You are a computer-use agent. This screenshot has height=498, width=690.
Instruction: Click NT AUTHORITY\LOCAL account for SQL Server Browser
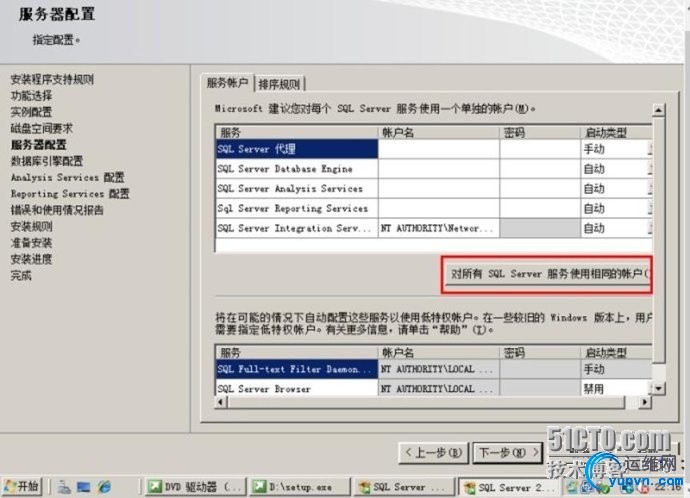coord(439,388)
